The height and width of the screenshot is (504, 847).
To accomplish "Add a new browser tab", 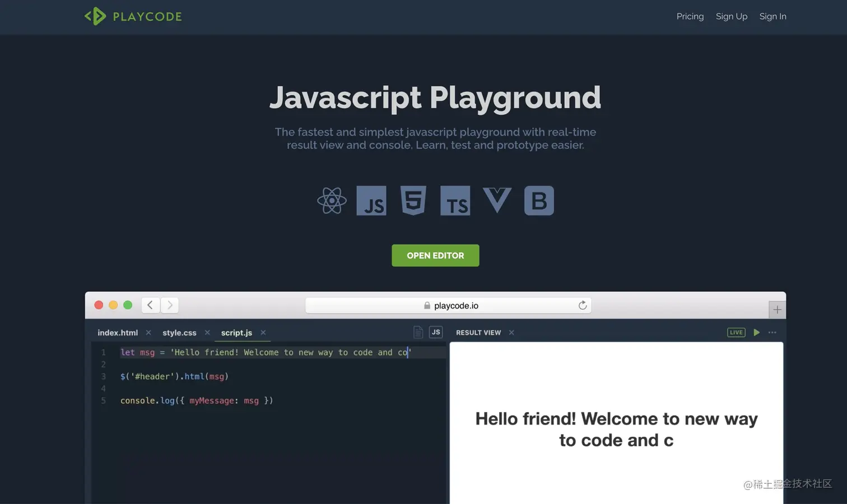I will pyautogui.click(x=777, y=310).
